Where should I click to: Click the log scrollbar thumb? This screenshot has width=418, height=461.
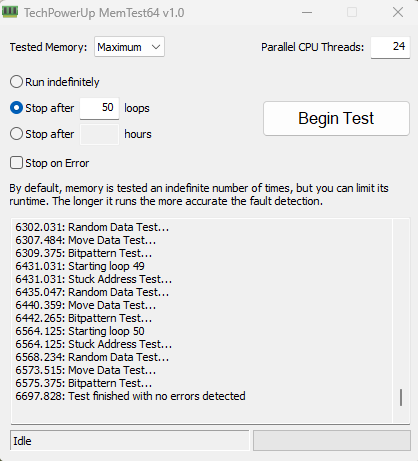point(401,397)
